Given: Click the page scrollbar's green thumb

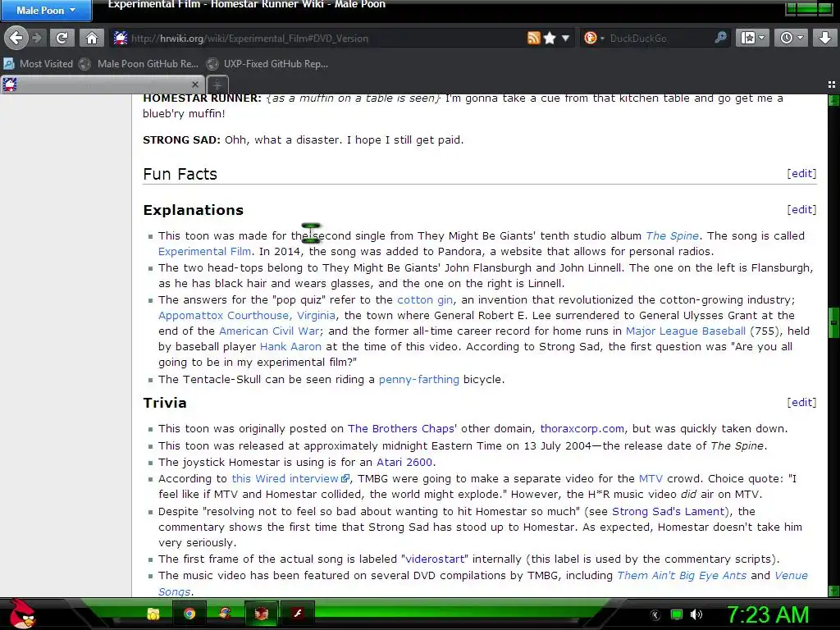Looking at the screenshot, I should [833, 322].
